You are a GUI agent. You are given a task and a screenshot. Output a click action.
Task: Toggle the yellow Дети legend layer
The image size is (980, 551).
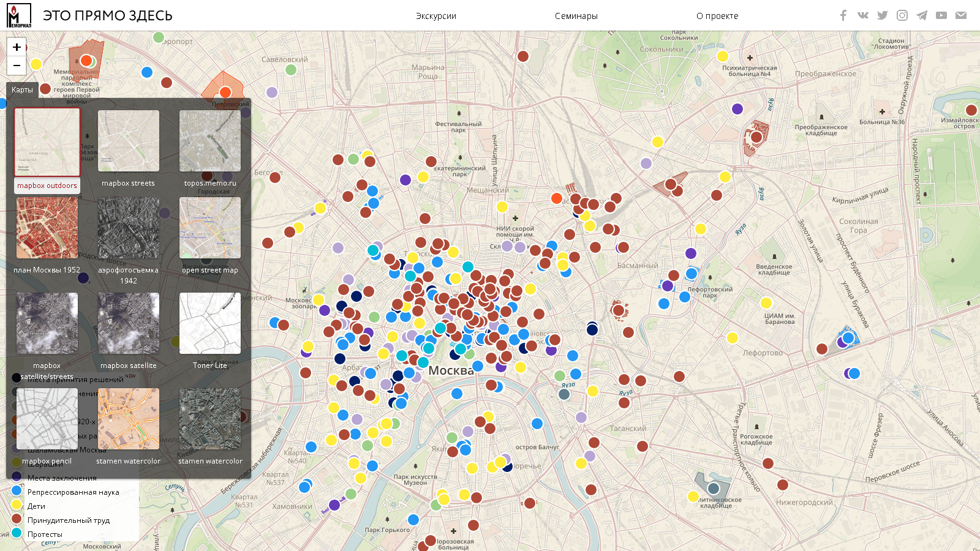click(36, 506)
